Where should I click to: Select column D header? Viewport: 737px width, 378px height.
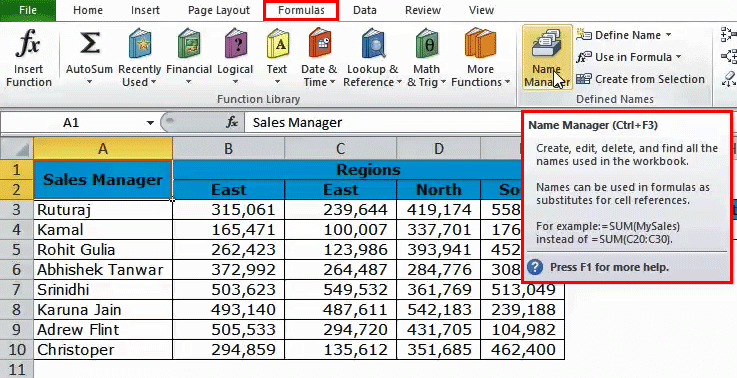[439, 149]
